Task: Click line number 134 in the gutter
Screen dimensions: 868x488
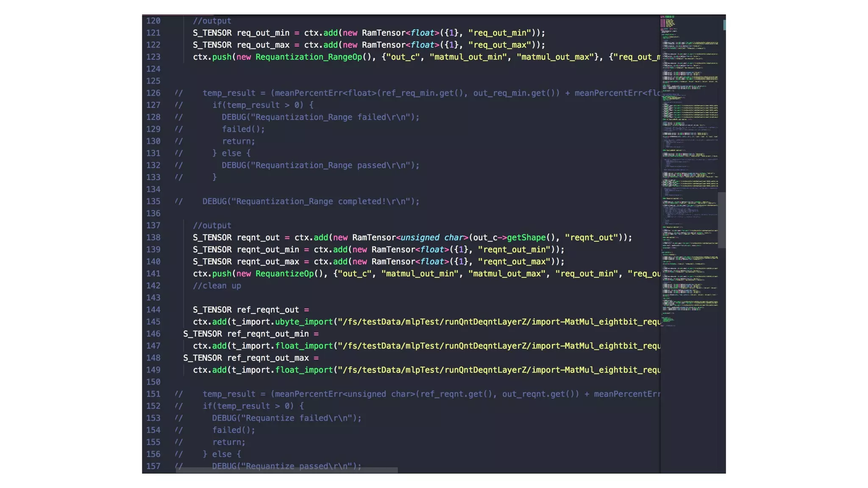Action: (153, 189)
